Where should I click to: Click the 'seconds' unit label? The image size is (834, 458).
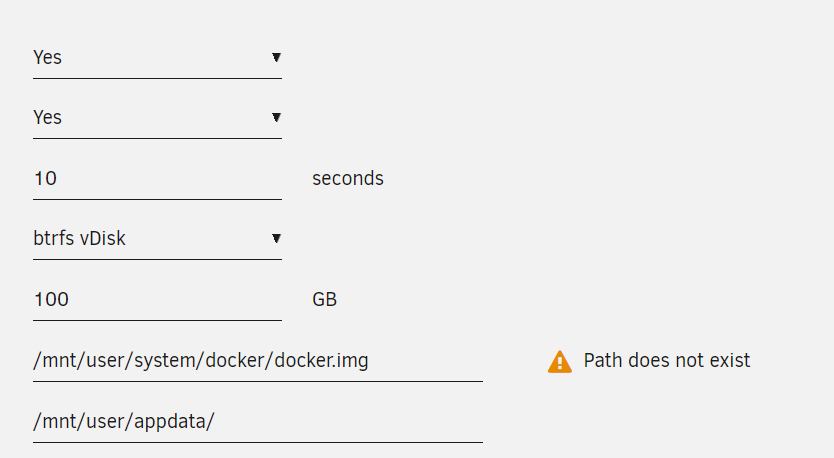(x=348, y=179)
